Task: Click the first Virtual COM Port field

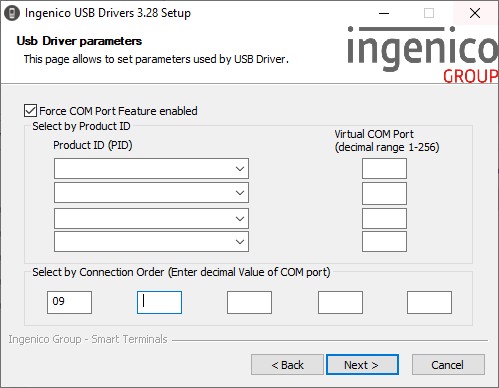Action: coord(384,169)
